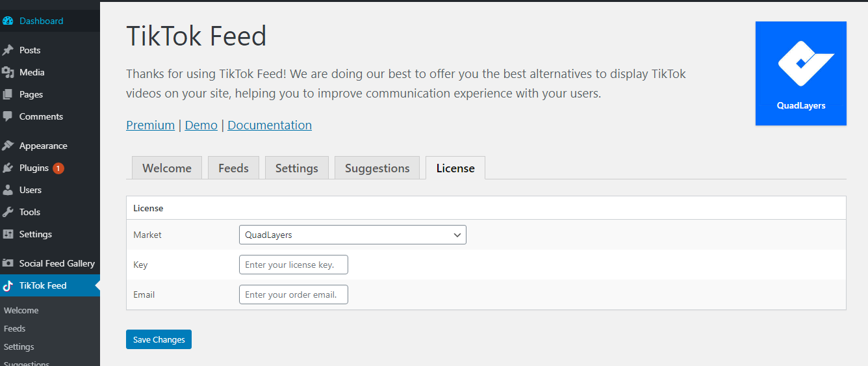
Task: Open Posts in the admin menu
Action: [x=50, y=50]
